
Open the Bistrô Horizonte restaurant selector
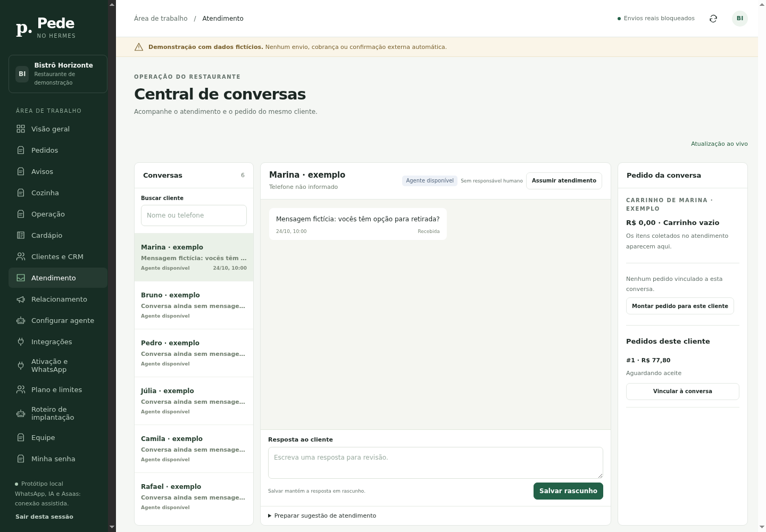click(x=58, y=74)
